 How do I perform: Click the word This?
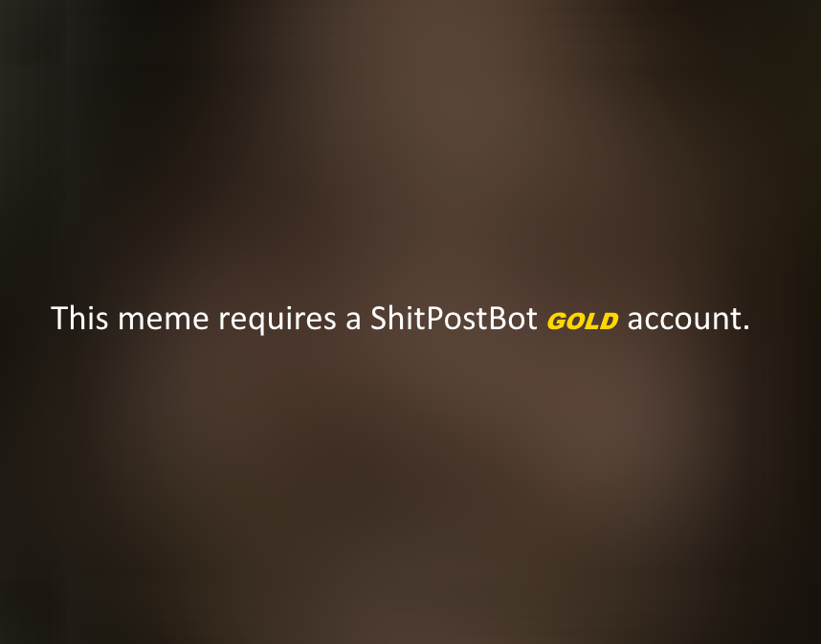click(79, 318)
